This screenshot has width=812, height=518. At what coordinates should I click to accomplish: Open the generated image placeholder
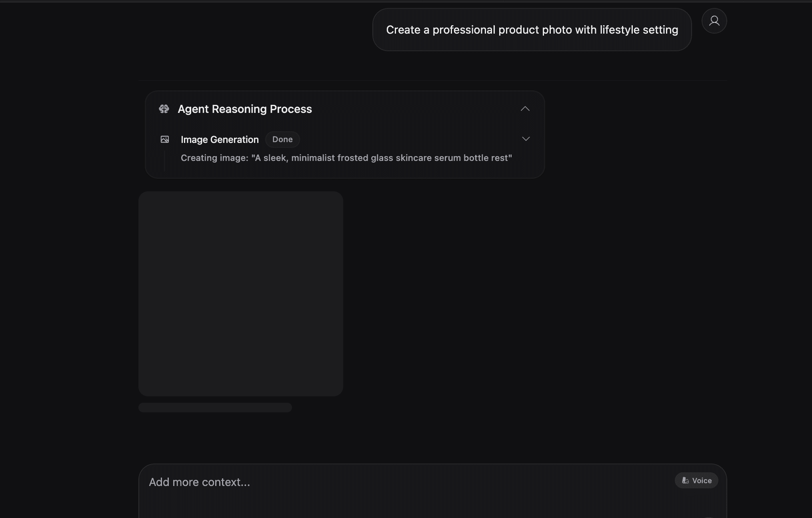(240, 293)
